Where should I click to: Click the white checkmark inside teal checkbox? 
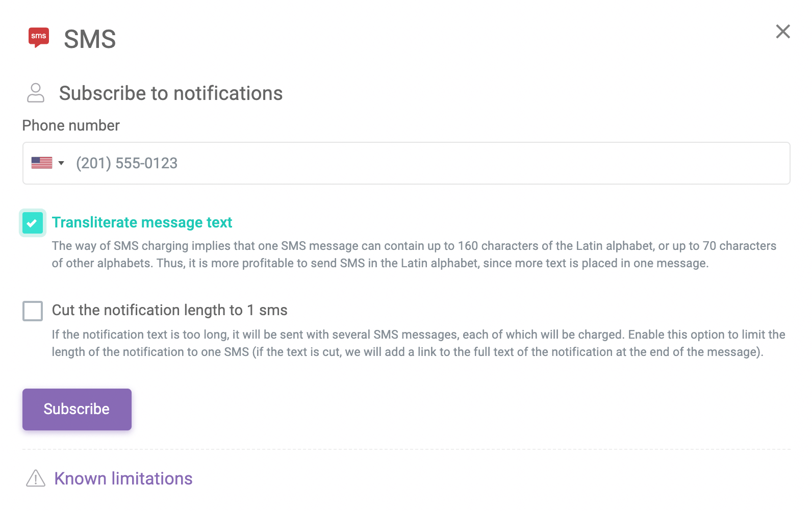32,223
